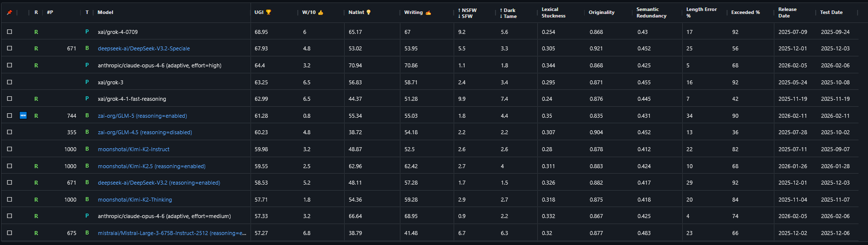
Task: Click the red pin icon in header
Action: (x=9, y=12)
